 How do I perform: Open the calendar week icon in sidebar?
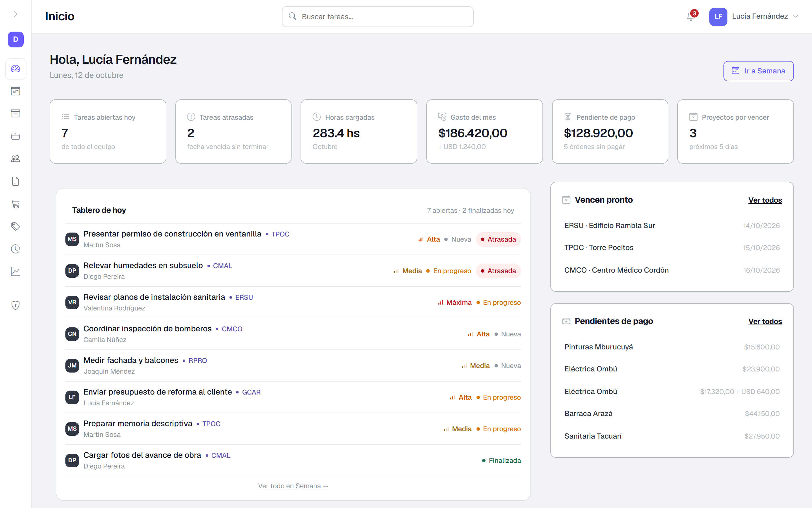(16, 91)
